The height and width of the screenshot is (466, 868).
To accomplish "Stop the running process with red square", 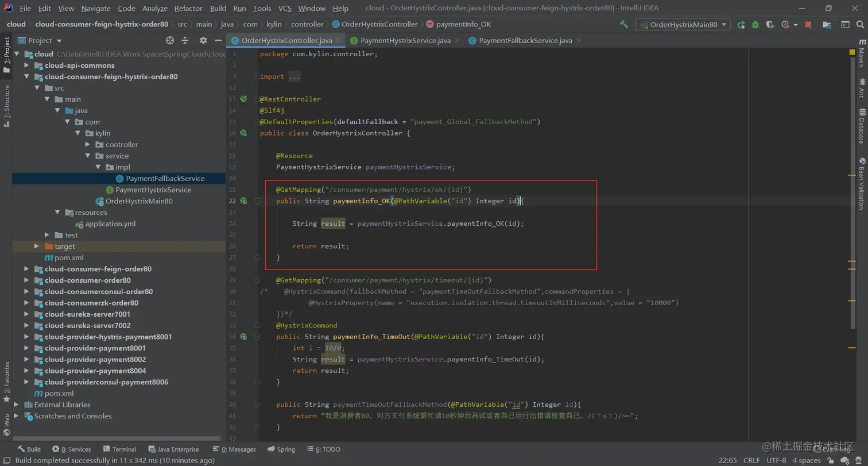I will [808, 25].
